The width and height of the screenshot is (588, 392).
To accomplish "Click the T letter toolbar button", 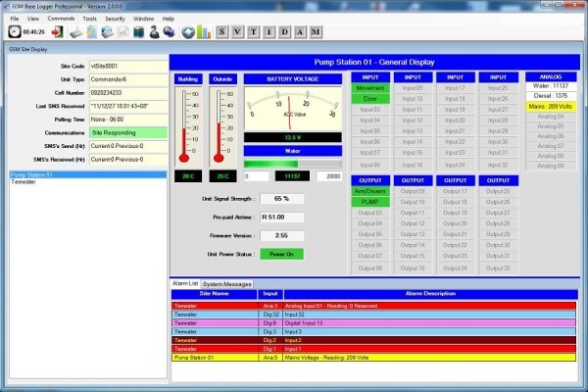I will coord(253,32).
